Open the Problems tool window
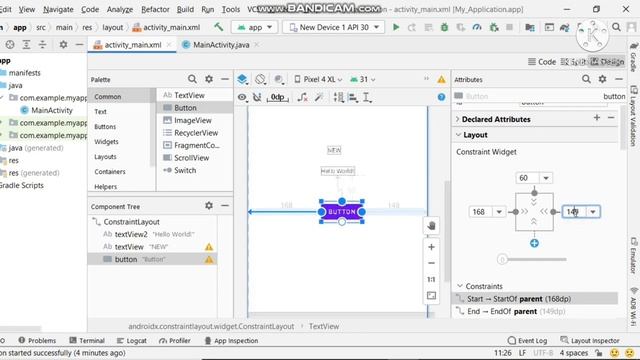This screenshot has width=640, height=360. 37,340
